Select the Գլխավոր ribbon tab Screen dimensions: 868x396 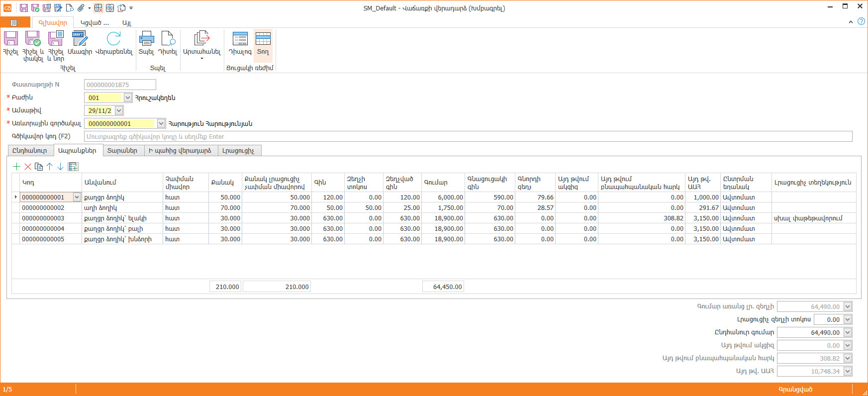click(53, 22)
